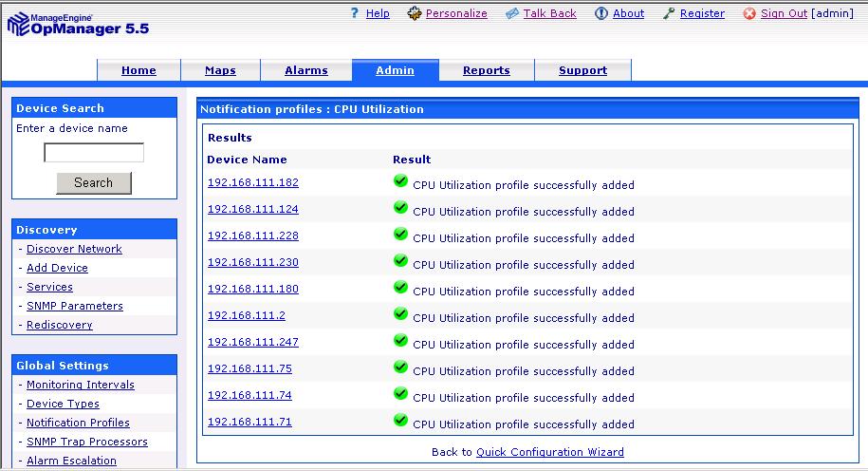The height and width of the screenshot is (471, 868).
Task: Click the Sign Out link
Action: tap(784, 13)
